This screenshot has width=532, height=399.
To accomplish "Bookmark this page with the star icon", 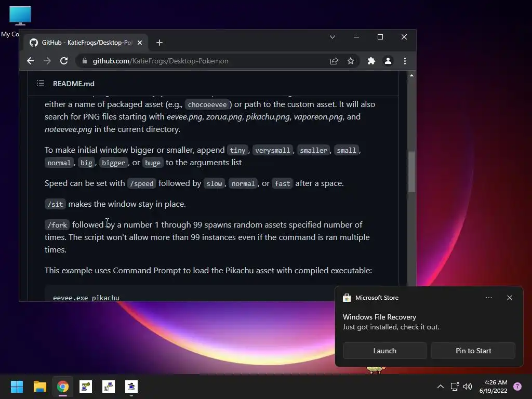I will tap(351, 61).
